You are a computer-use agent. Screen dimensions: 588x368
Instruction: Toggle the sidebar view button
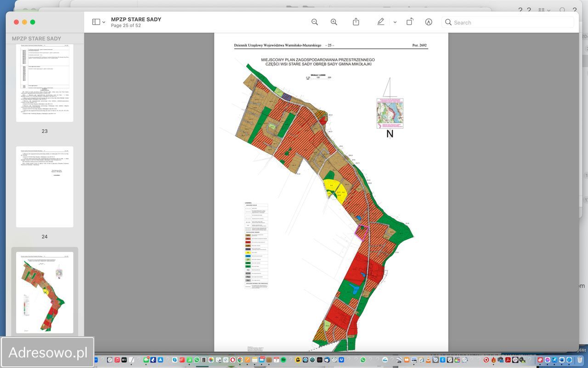click(x=96, y=22)
